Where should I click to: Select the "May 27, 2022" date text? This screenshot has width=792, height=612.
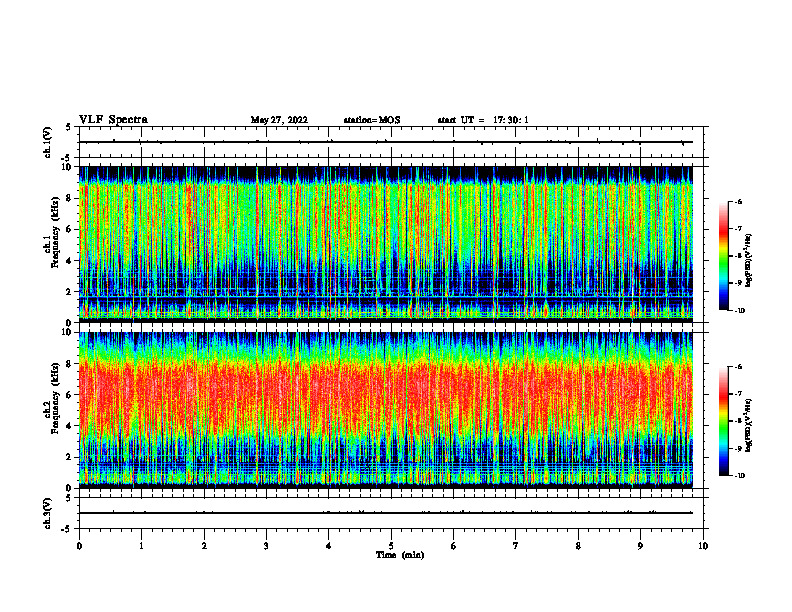pos(279,120)
